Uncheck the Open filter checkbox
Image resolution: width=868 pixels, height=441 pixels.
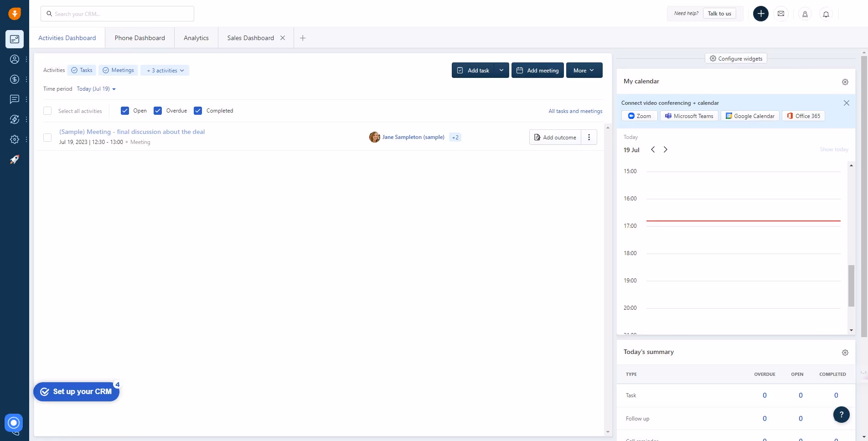click(125, 111)
